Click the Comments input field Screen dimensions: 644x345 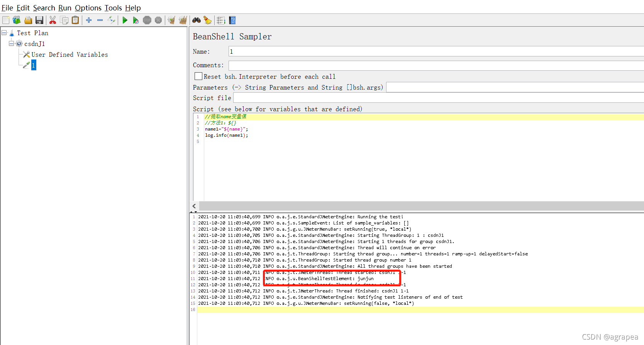436,65
